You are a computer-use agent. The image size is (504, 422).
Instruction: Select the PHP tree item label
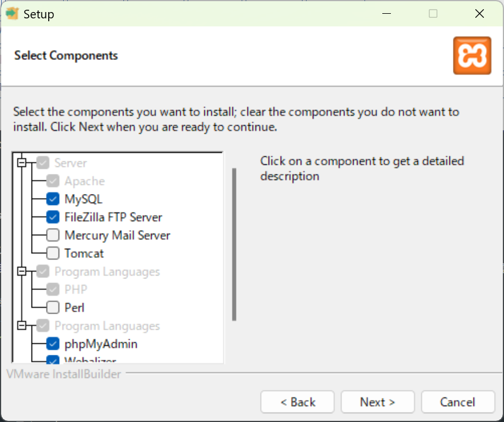[x=76, y=289]
